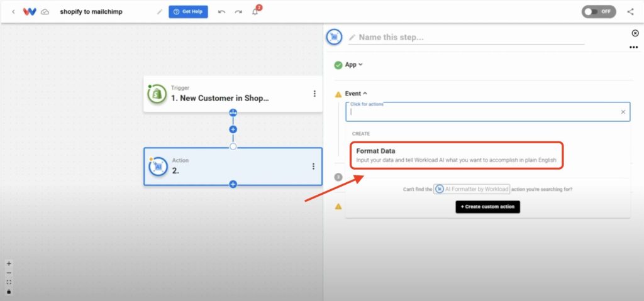Click the step 3 number badge
The width and height of the screenshot is (644, 301).
tap(338, 177)
